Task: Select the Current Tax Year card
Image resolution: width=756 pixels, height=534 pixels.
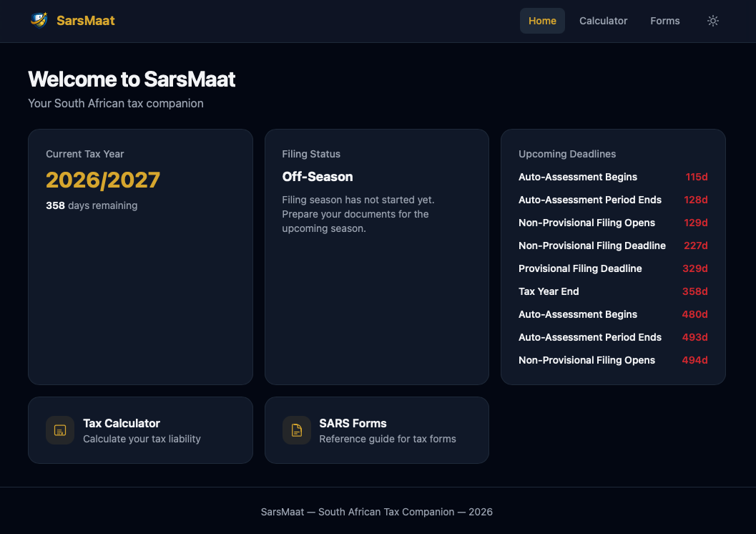Action: (140, 286)
